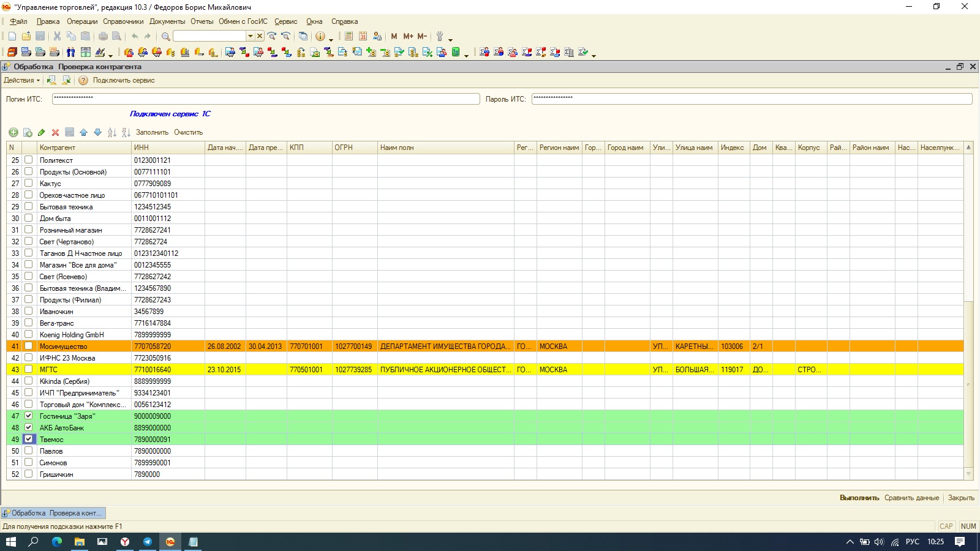Click the Add row green plus icon
Screen dimensions: 980x551
pyautogui.click(x=13, y=132)
